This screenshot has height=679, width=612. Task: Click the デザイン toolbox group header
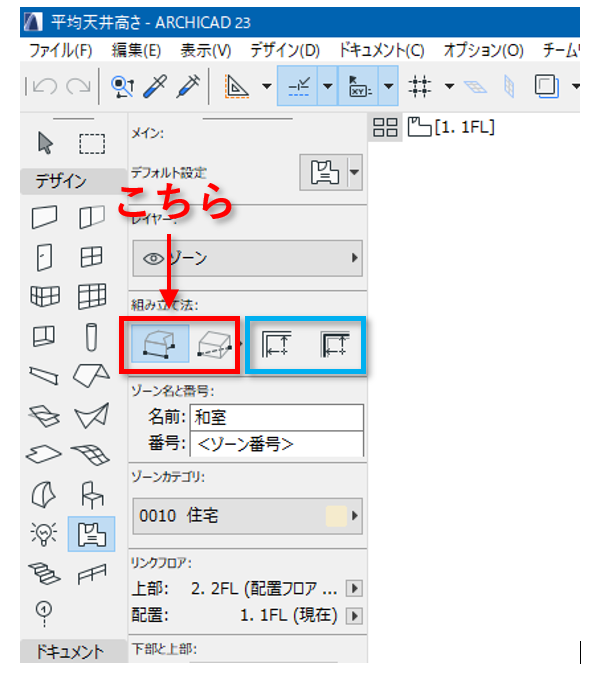coord(72,181)
